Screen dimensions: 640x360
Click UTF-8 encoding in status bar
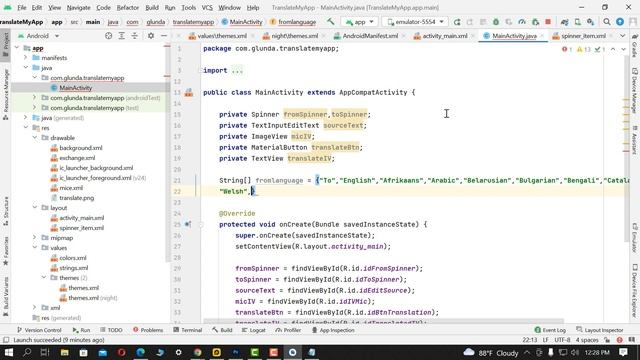562,340
